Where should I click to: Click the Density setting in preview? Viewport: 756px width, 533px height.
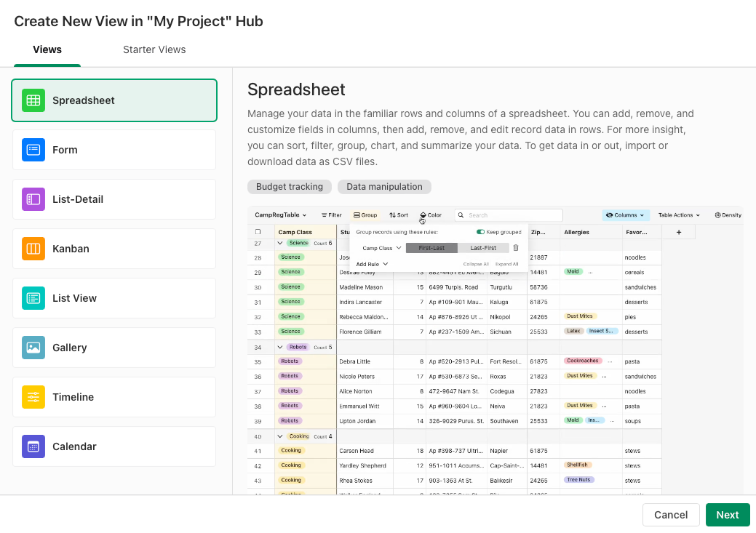728,215
